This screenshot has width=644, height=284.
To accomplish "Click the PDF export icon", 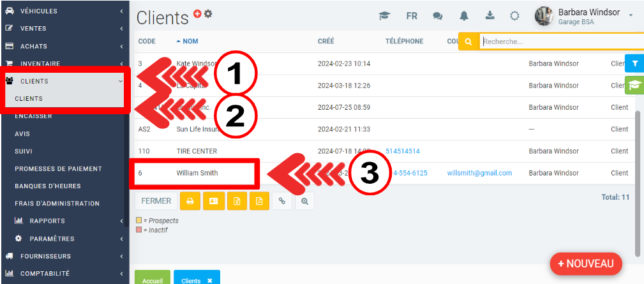I will pos(259,200).
